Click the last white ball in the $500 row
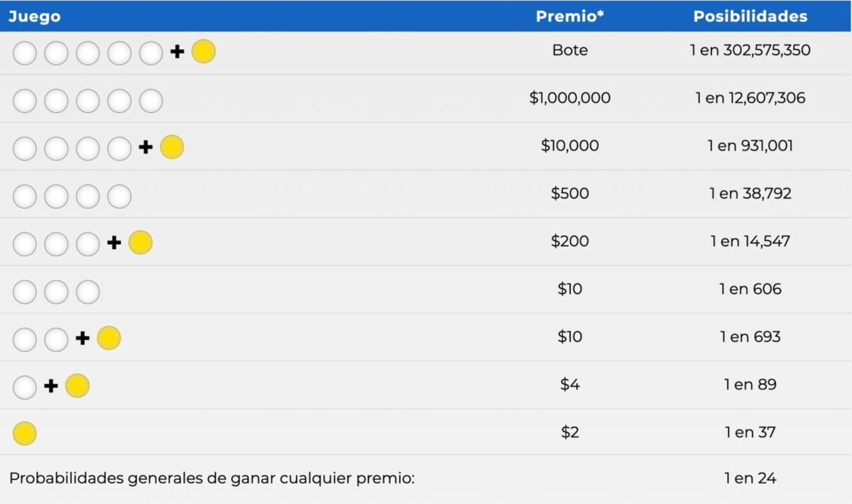This screenshot has height=504, width=852. tap(119, 197)
